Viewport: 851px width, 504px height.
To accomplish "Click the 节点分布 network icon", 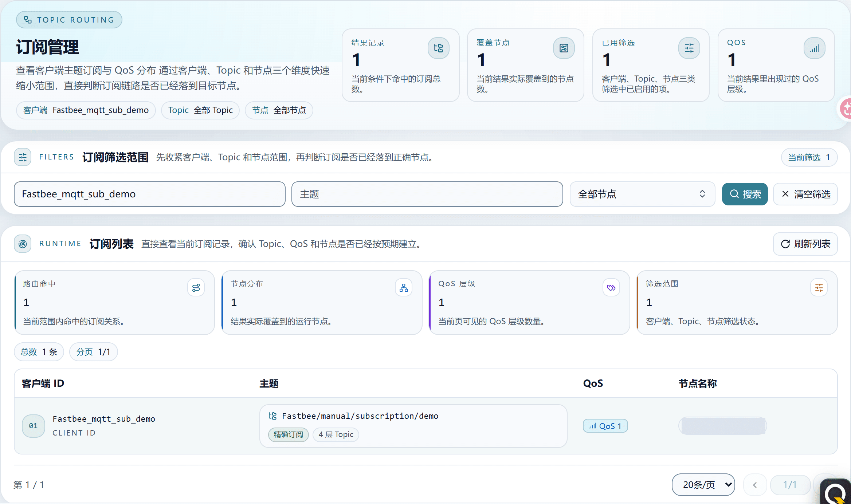I will 404,288.
